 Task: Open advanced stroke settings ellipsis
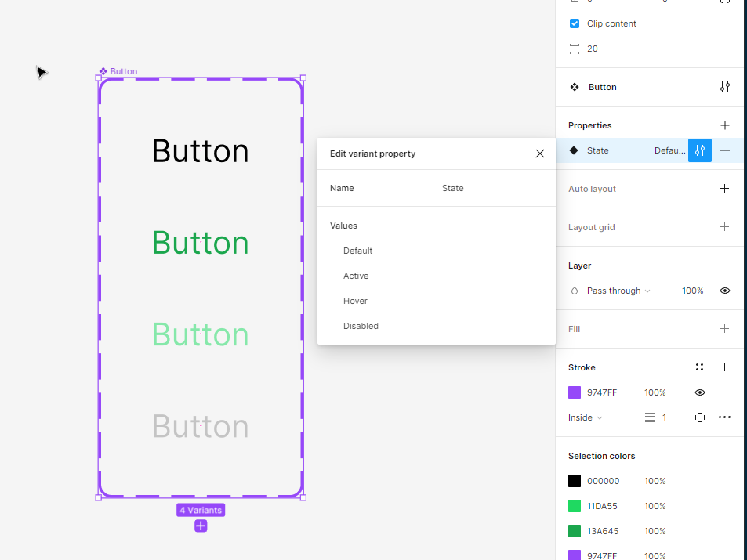click(x=724, y=417)
